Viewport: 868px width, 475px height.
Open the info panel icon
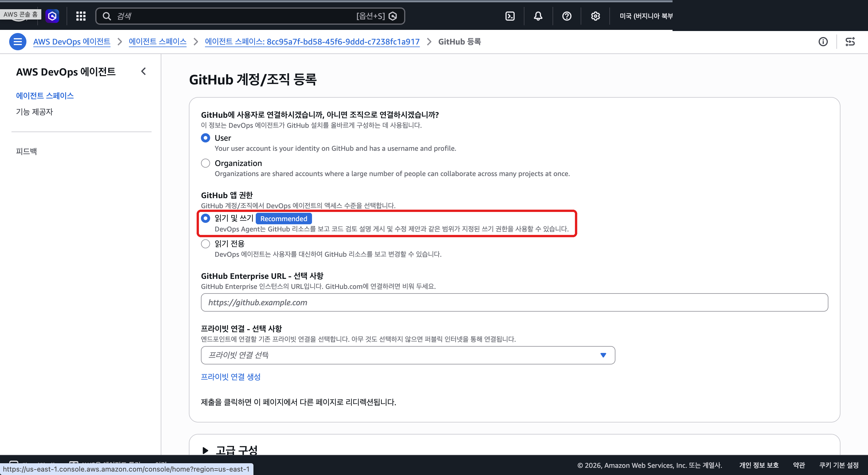coord(823,42)
